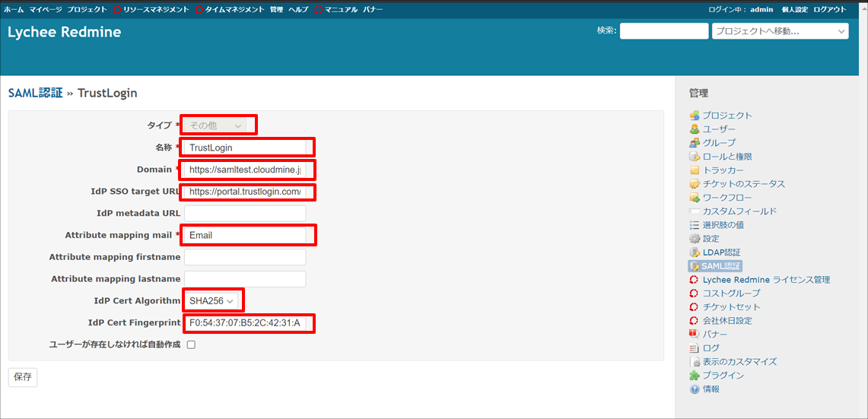Click the admin username link

761,10
